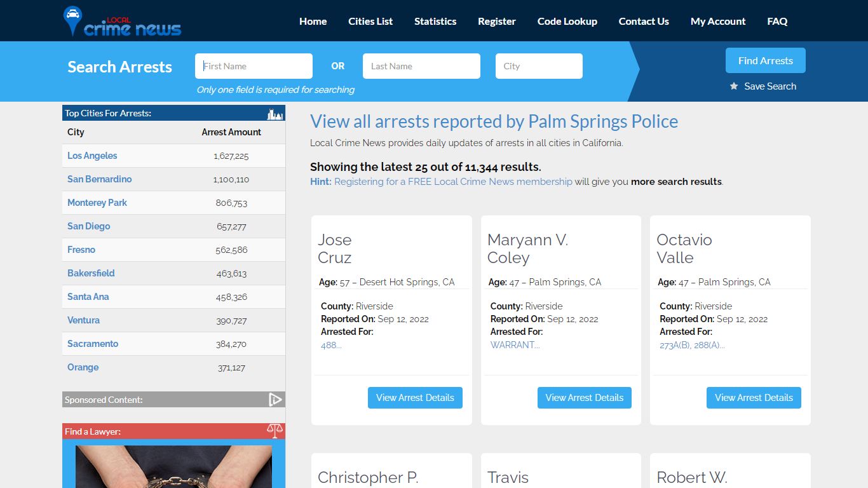Screen dimensions: 868x488
Task: Click the Sponsored Content ad icon
Action: click(275, 400)
